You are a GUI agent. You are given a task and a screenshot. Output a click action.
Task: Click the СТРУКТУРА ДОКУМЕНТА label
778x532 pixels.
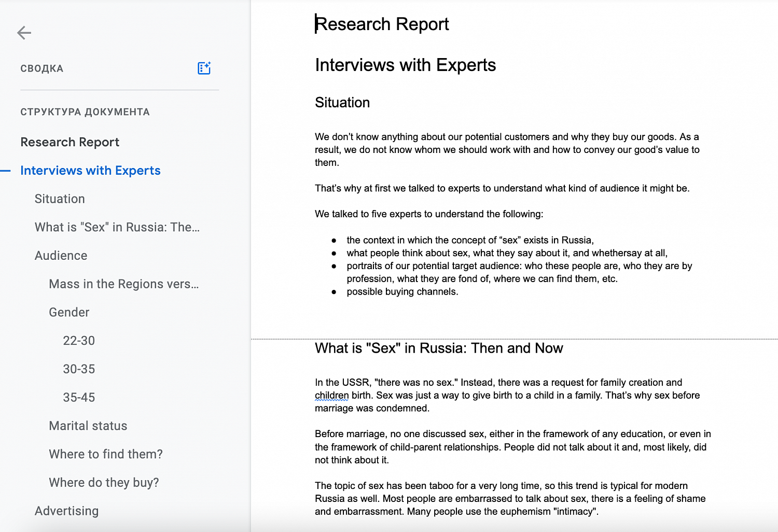point(85,112)
